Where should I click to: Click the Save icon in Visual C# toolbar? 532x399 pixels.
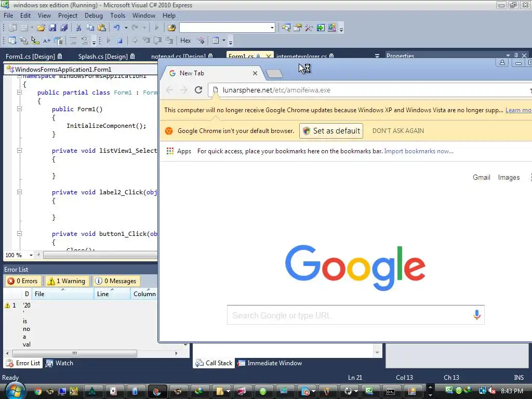[x=52, y=28]
